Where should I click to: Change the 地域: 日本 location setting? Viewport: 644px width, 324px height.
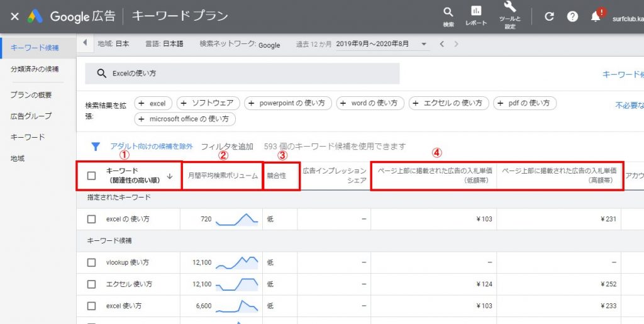pyautogui.click(x=113, y=43)
